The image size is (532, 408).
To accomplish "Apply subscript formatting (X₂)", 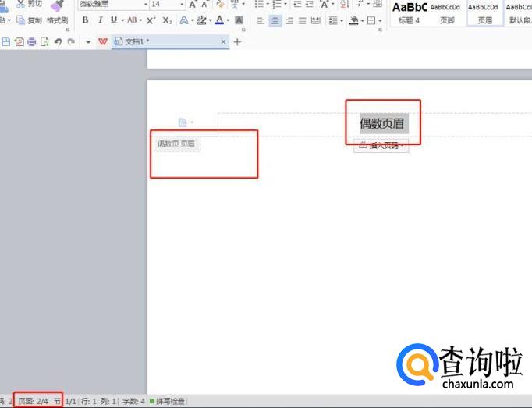I will [167, 20].
